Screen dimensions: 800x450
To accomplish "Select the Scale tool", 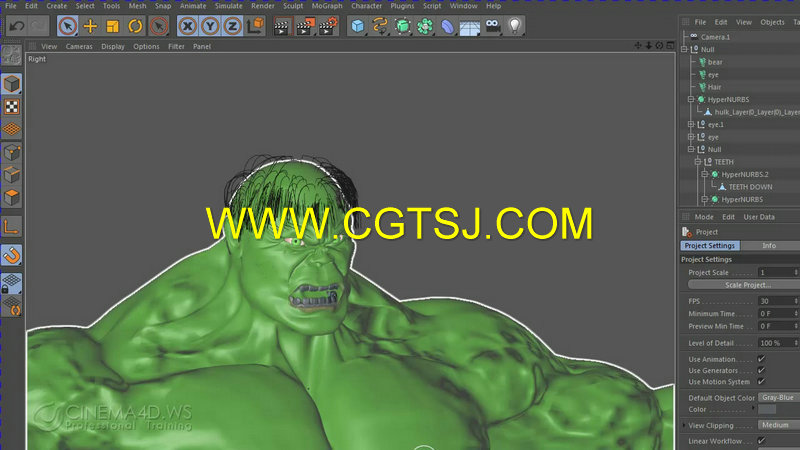I will (x=112, y=26).
